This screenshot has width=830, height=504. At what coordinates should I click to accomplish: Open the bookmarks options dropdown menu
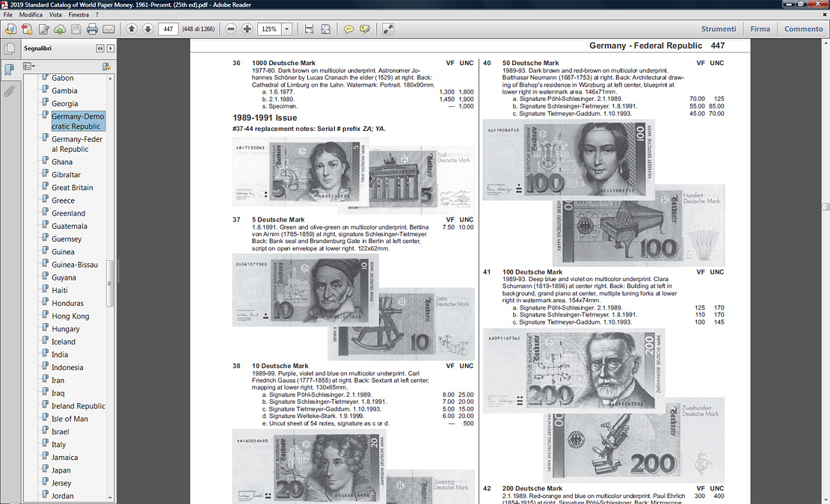point(29,66)
